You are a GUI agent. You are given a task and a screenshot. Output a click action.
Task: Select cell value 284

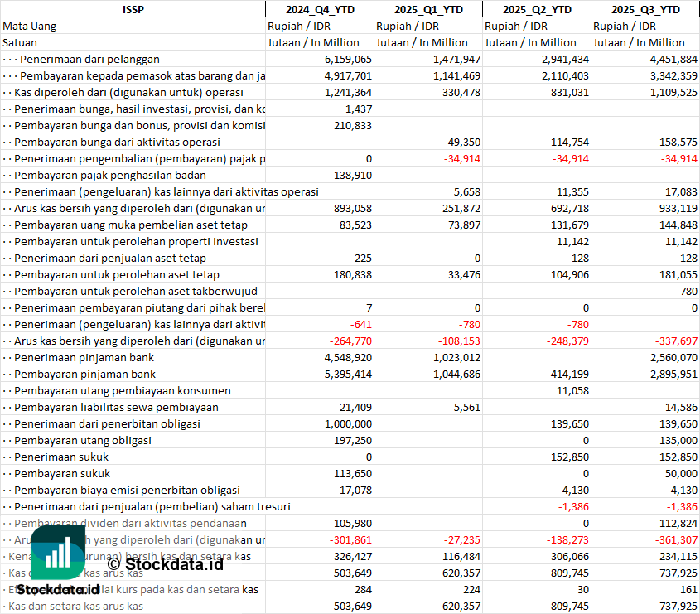pos(364,589)
